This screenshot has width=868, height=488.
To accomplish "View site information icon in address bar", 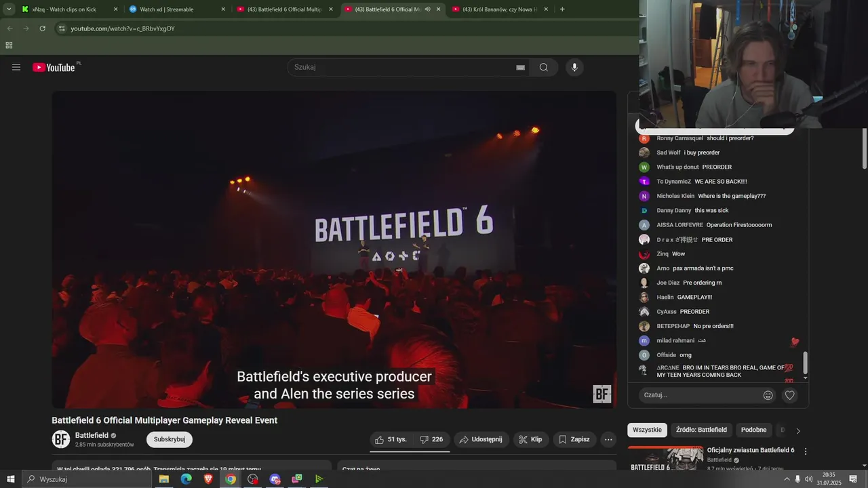I will [62, 28].
